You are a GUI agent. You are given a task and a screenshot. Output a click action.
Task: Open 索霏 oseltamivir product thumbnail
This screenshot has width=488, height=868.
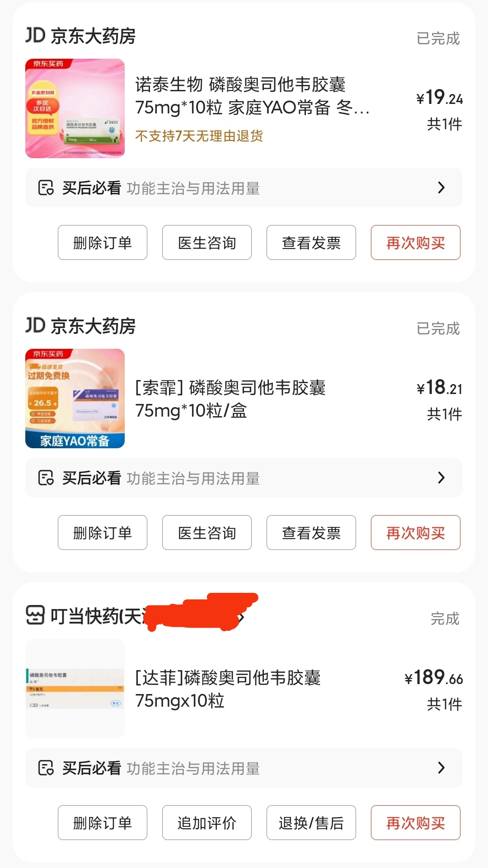(x=75, y=399)
